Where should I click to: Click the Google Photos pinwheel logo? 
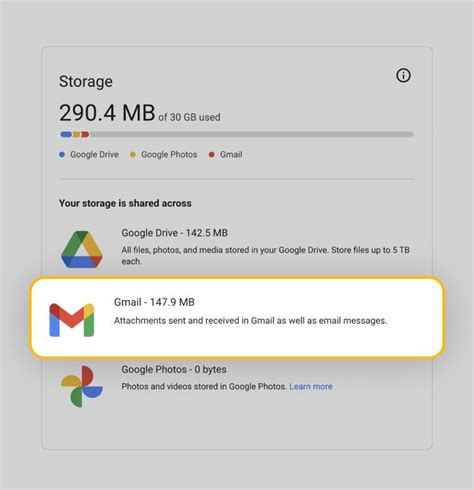[82, 386]
